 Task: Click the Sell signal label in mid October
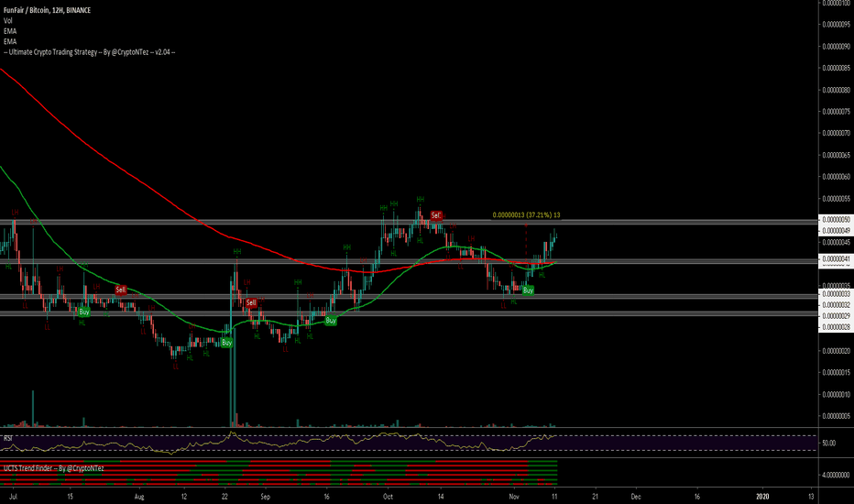click(436, 215)
